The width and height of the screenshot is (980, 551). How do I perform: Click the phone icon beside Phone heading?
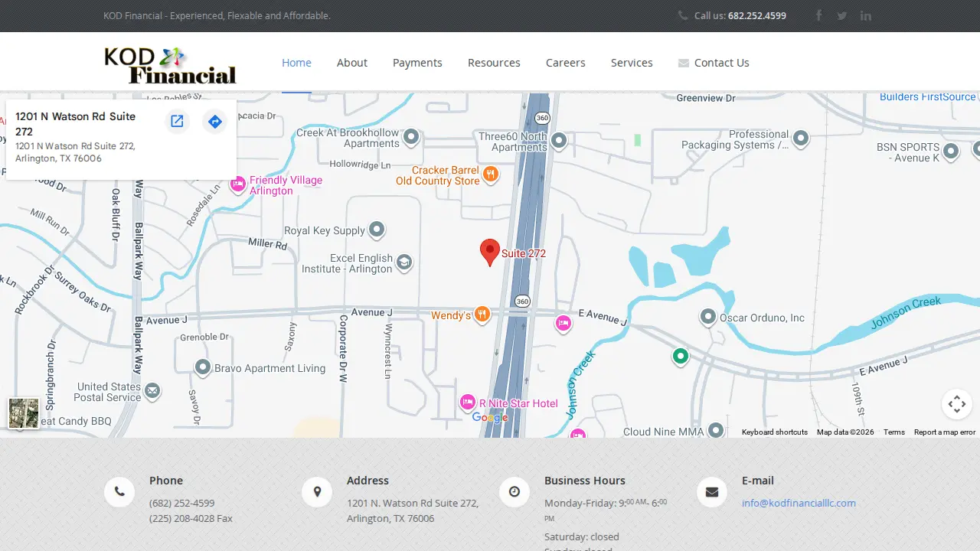click(x=119, y=492)
